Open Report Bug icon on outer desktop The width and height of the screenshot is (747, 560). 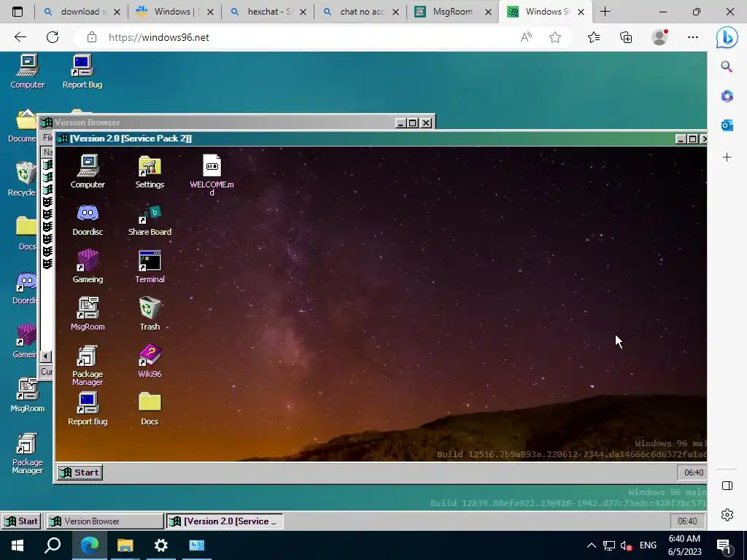coord(82,71)
